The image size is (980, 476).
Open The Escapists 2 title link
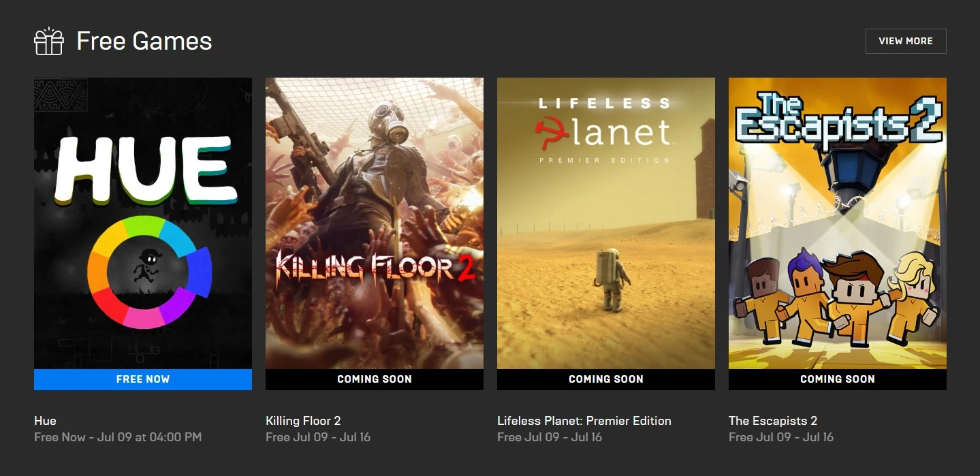tap(773, 421)
